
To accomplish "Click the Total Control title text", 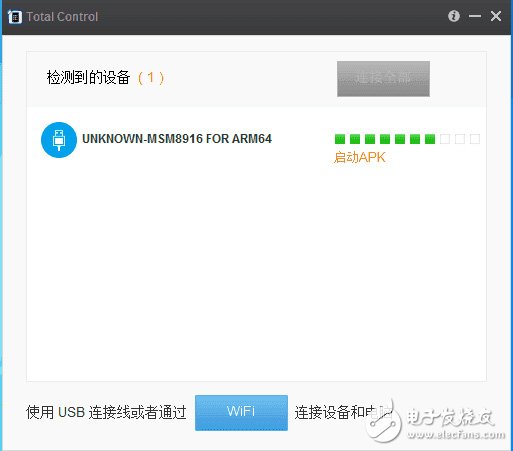I will [x=62, y=17].
